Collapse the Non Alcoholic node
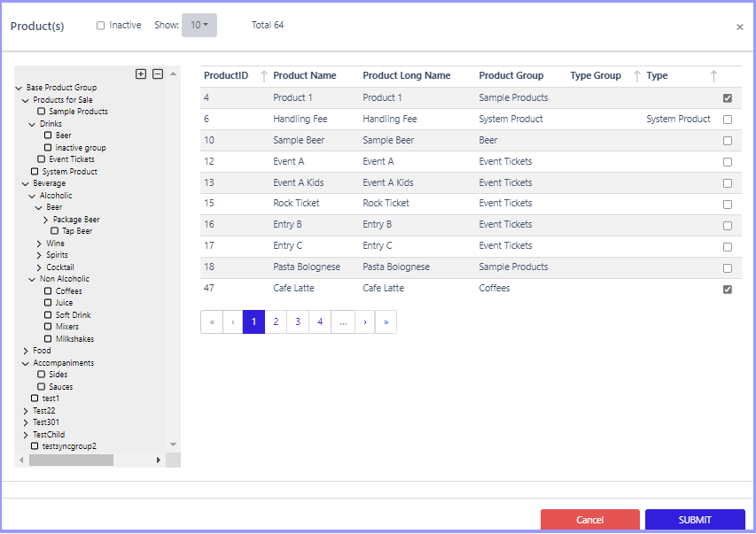 32,279
